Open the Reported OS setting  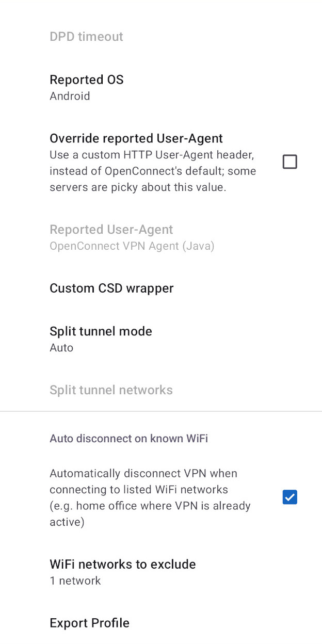tap(161, 88)
